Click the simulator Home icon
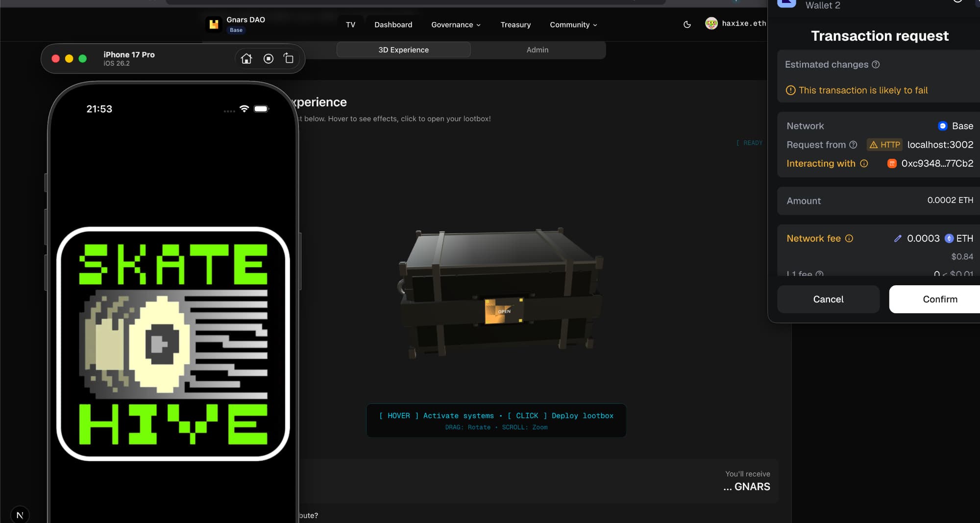 point(246,59)
